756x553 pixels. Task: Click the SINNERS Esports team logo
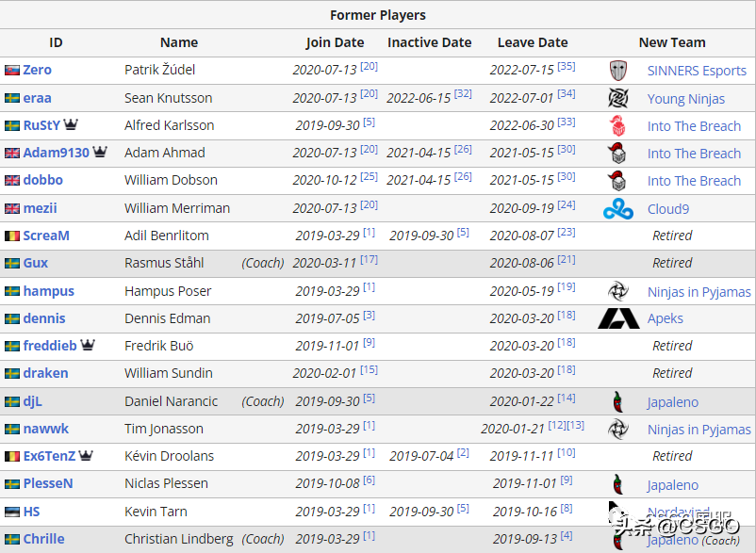[x=618, y=71]
